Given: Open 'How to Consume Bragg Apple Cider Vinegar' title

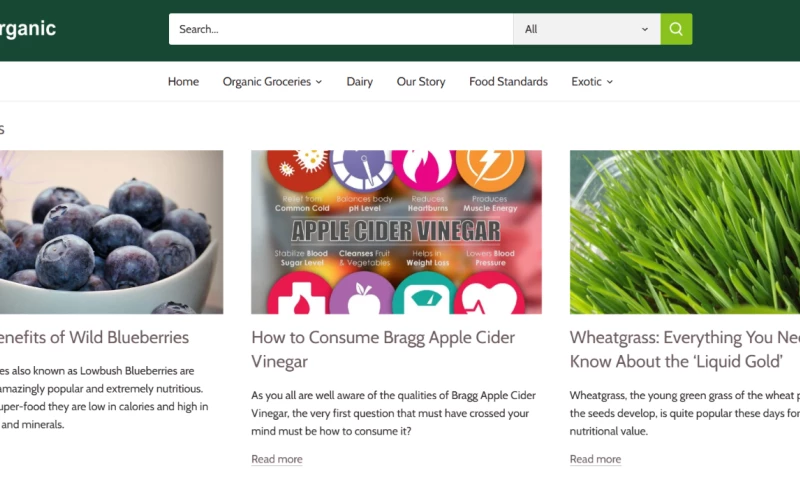Looking at the screenshot, I should (383, 349).
